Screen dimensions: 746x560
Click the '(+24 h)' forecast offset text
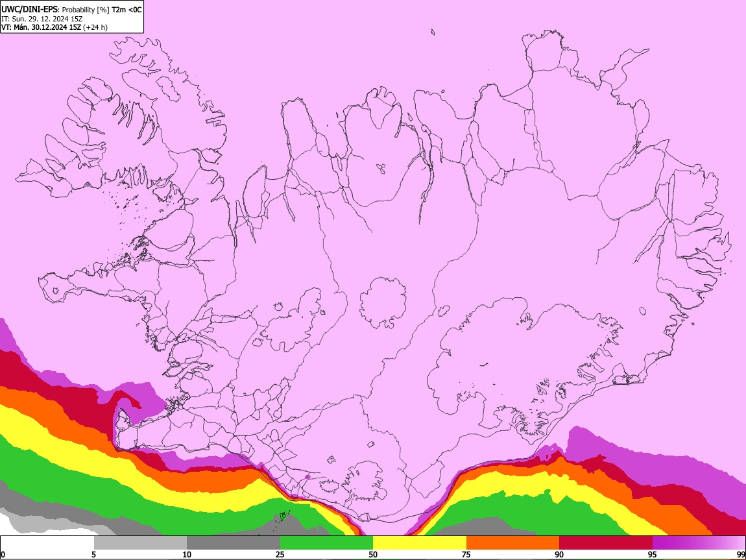point(95,28)
